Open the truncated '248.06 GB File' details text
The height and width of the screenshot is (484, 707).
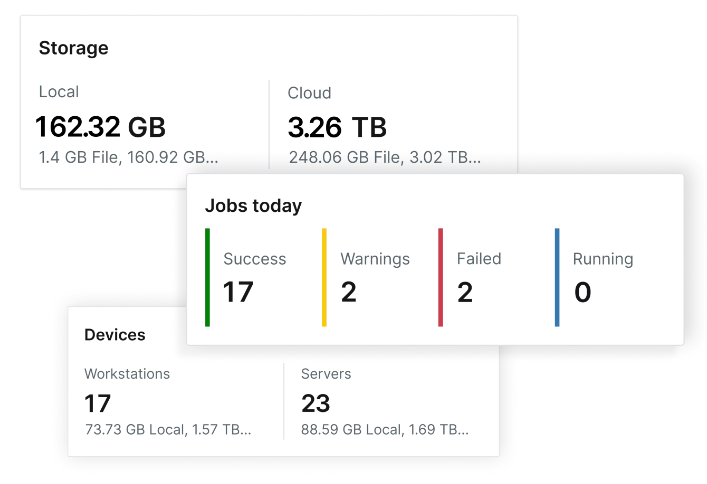385,157
